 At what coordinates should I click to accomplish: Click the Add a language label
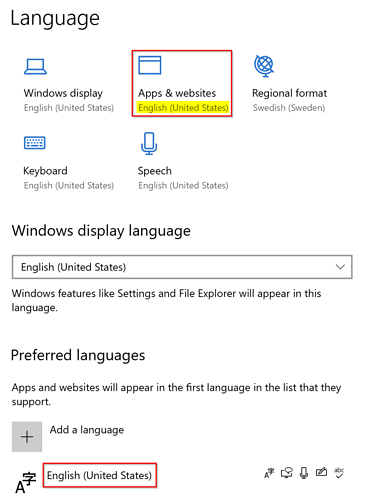pos(87,430)
